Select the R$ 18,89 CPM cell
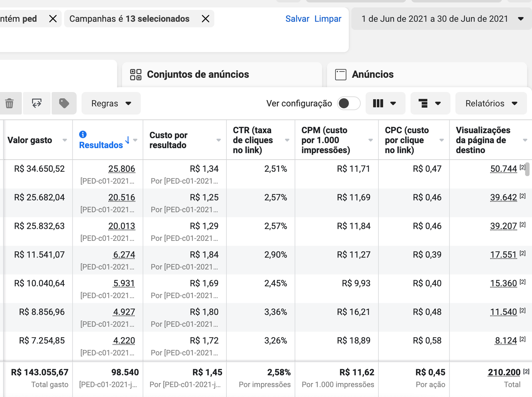This screenshot has height=397, width=532. (353, 341)
